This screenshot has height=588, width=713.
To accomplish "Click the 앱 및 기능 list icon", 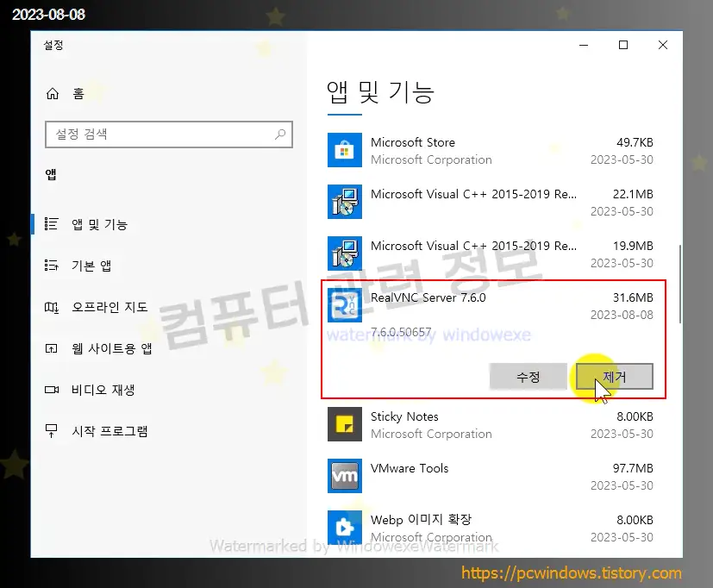I will tap(51, 224).
